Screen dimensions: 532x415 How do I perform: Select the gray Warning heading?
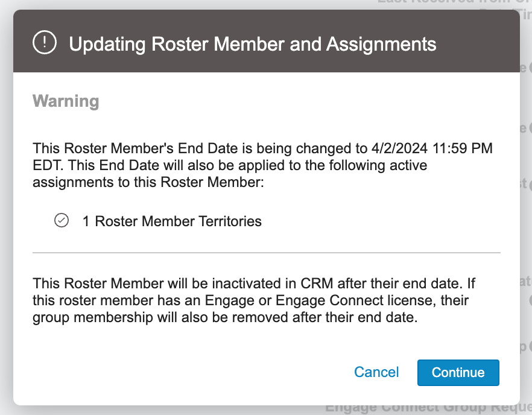66,101
